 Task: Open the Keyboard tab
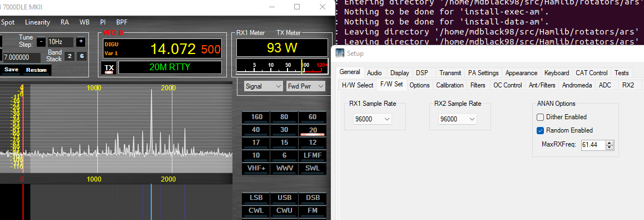coord(557,73)
